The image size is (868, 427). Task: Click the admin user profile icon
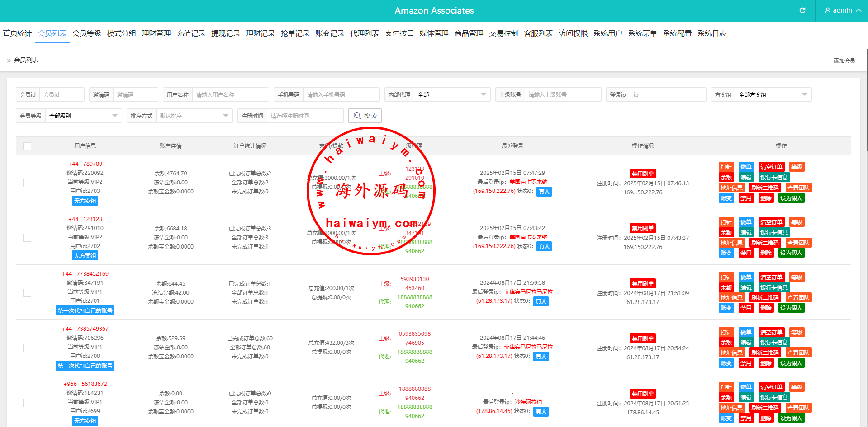click(x=828, y=10)
